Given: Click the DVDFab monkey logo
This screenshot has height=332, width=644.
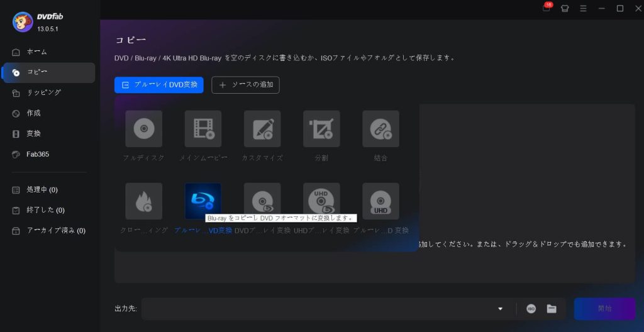Looking at the screenshot, I should point(23,22).
